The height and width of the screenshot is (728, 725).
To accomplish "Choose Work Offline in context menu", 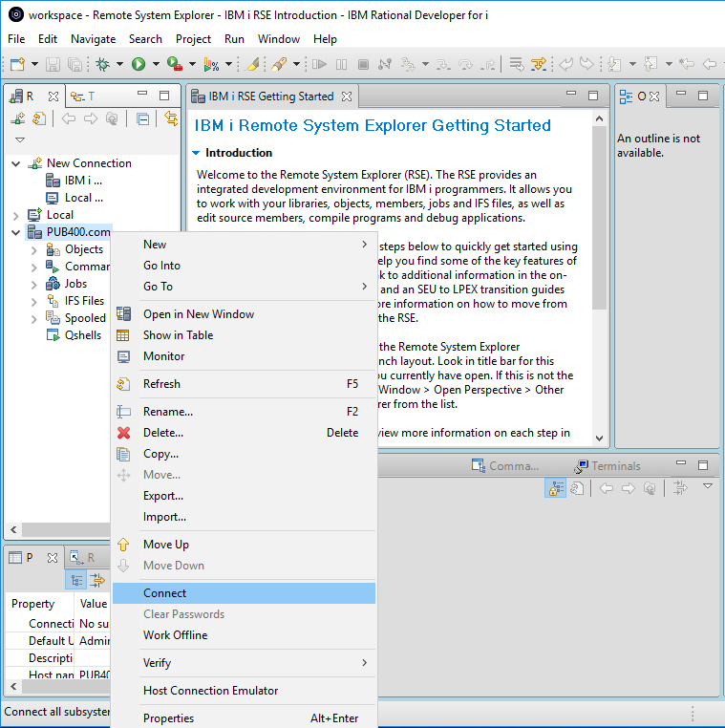I will coord(244,635).
